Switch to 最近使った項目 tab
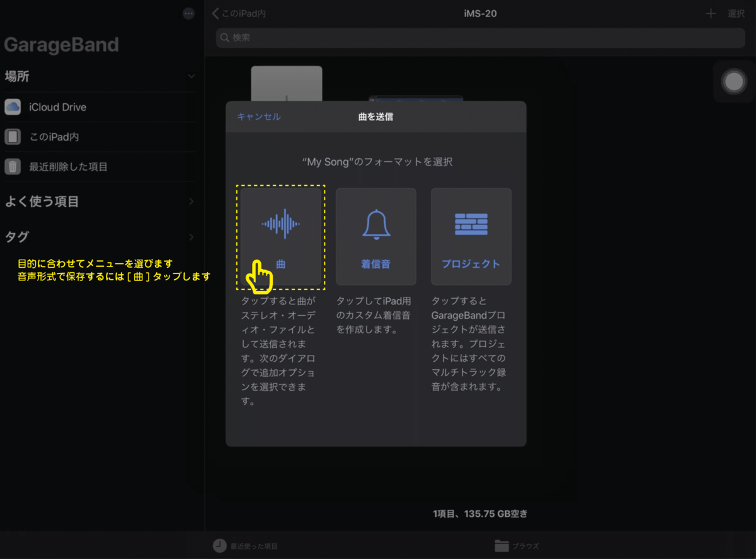This screenshot has height=559, width=756. point(246,546)
